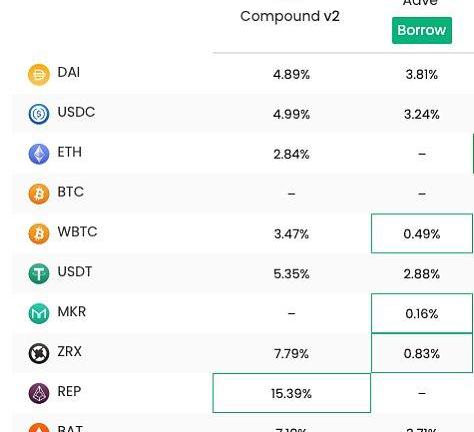The height and width of the screenshot is (432, 474).
Task: Select the Compound v2 column header
Action: 290,16
